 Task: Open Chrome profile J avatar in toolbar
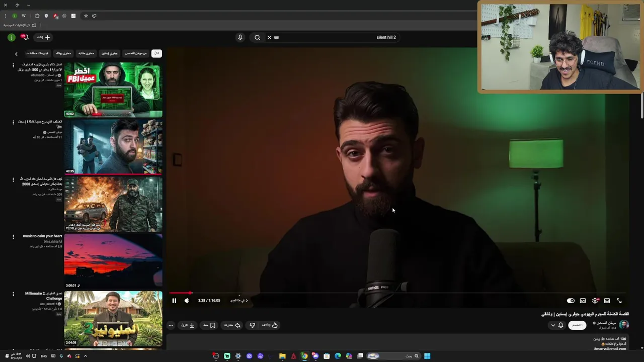[15, 16]
